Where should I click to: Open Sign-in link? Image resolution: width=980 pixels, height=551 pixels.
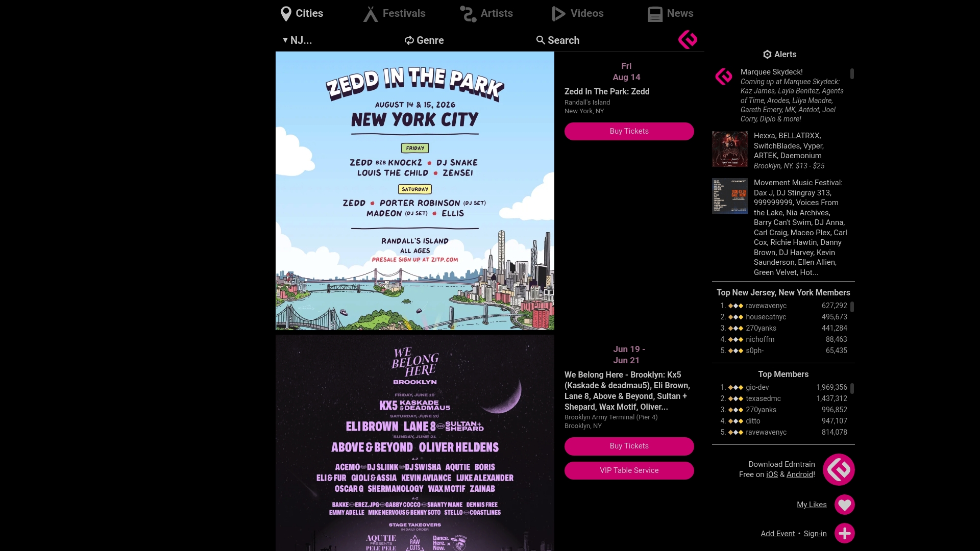coord(815,534)
